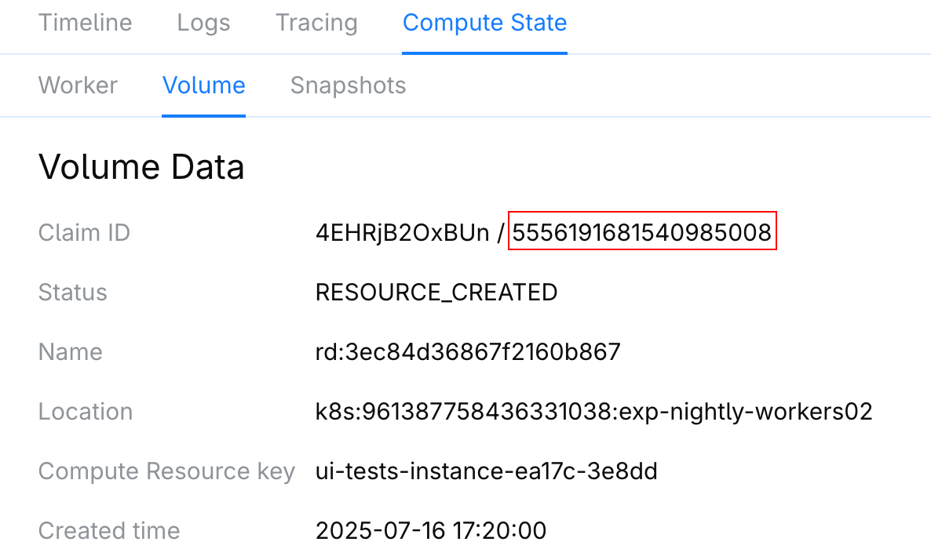Click the Location field label
Viewport: 931px width, 560px height.
(85, 411)
